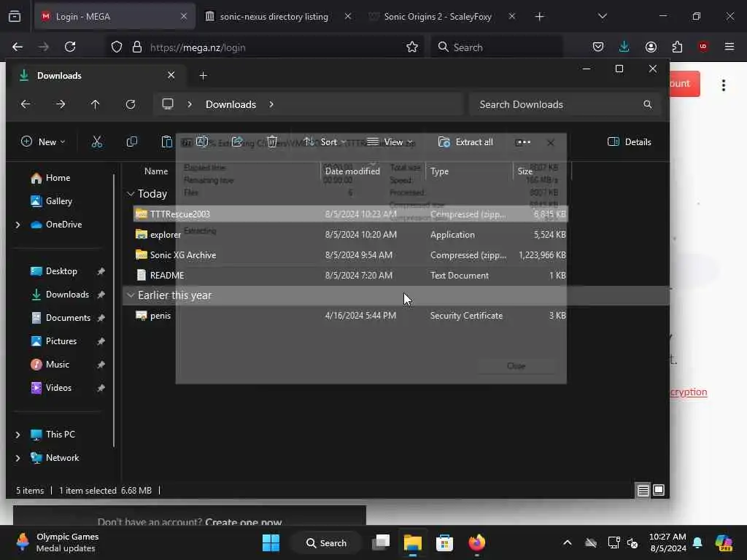The image size is (747, 560).
Task: Switch to Sonic Origins 2 - ScaleyFoxy tab
Action: coord(438,17)
